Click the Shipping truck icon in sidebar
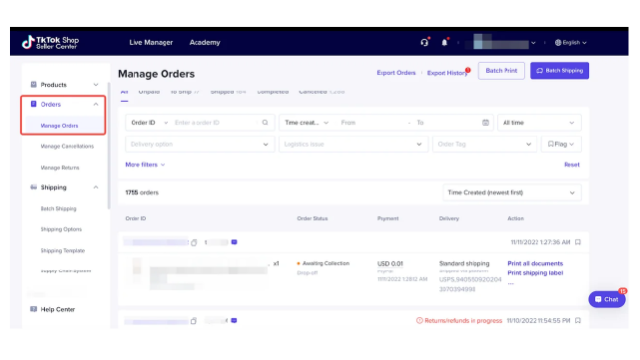640x360 pixels. tap(33, 187)
